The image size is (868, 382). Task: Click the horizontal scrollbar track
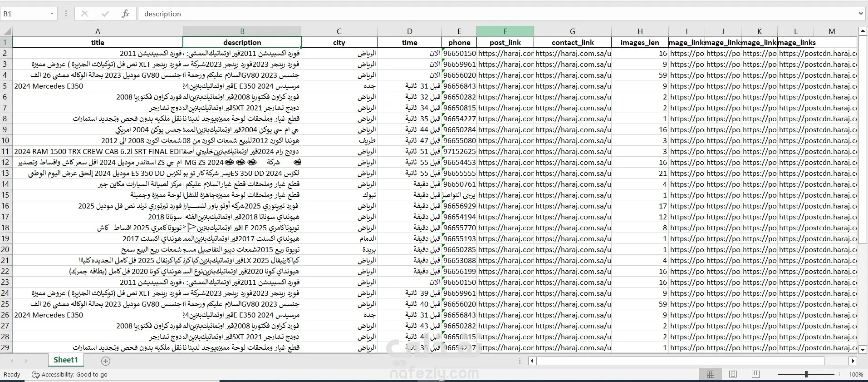pyautogui.click(x=681, y=361)
